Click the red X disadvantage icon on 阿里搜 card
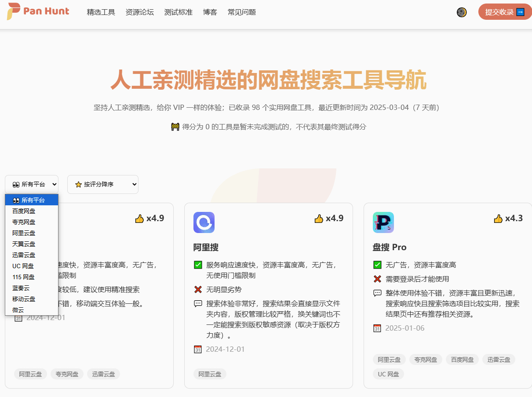 (x=198, y=289)
